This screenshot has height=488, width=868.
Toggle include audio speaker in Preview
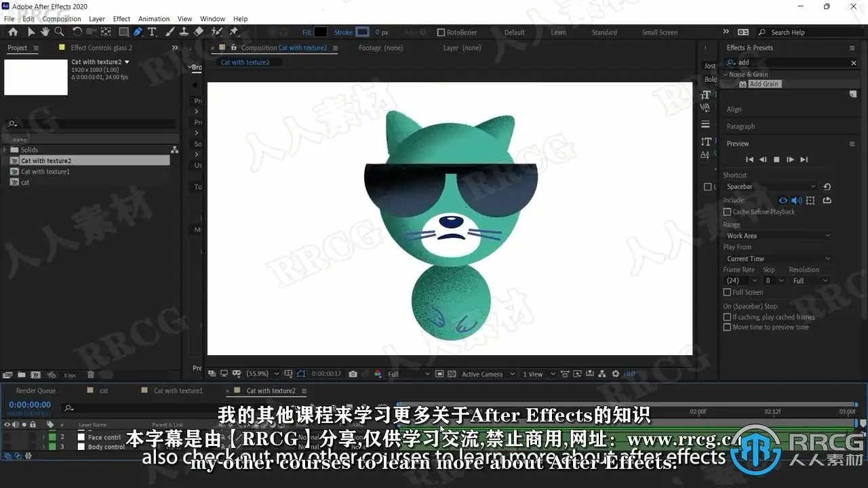tap(797, 200)
